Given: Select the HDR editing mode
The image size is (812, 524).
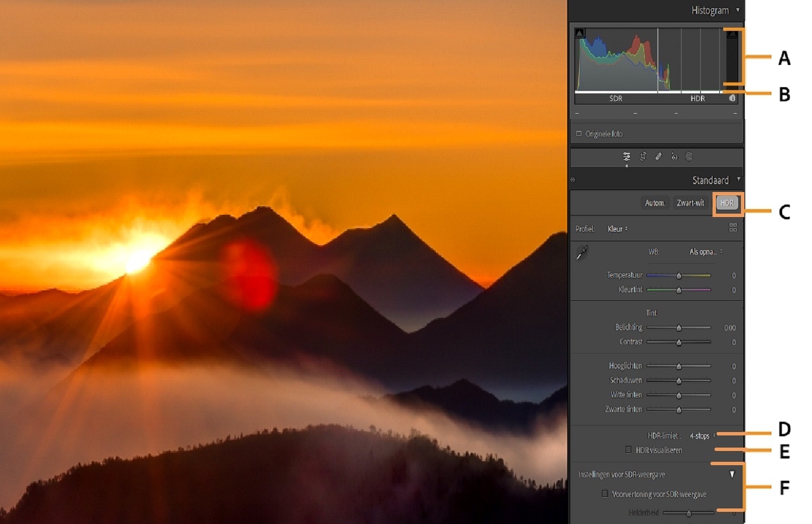Looking at the screenshot, I should point(727,201).
